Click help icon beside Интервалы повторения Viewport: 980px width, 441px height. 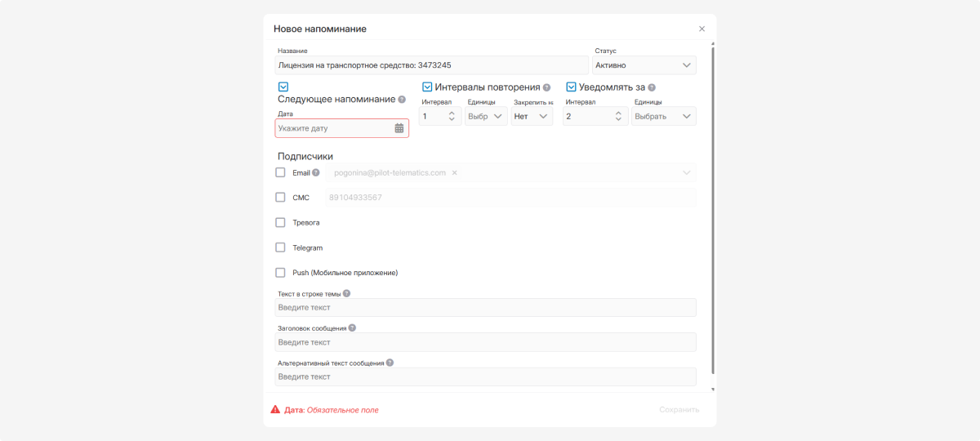[546, 87]
